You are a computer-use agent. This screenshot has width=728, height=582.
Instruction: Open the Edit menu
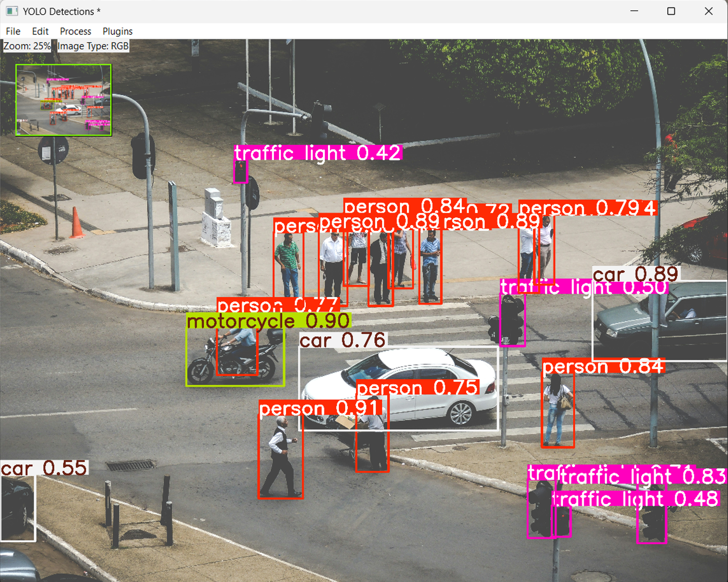pos(40,31)
